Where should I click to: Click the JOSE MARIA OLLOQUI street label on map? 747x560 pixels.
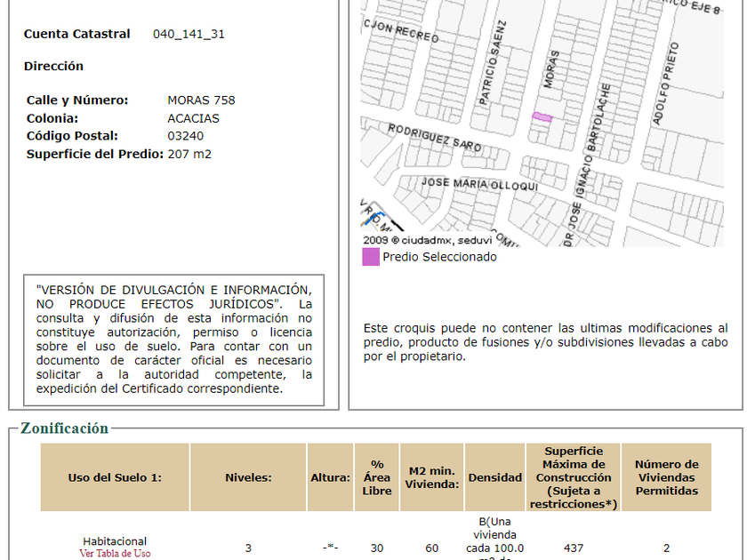click(x=479, y=184)
